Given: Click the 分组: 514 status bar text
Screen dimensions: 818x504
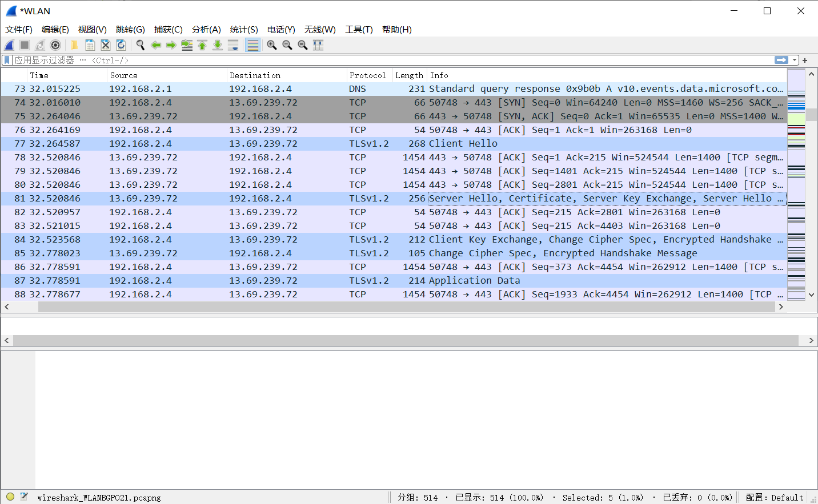Looking at the screenshot, I should point(418,498).
